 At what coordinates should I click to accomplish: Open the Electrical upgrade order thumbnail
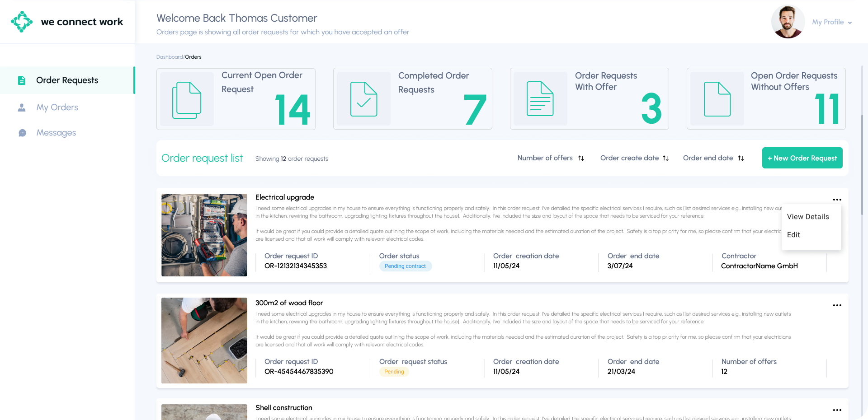tap(204, 235)
